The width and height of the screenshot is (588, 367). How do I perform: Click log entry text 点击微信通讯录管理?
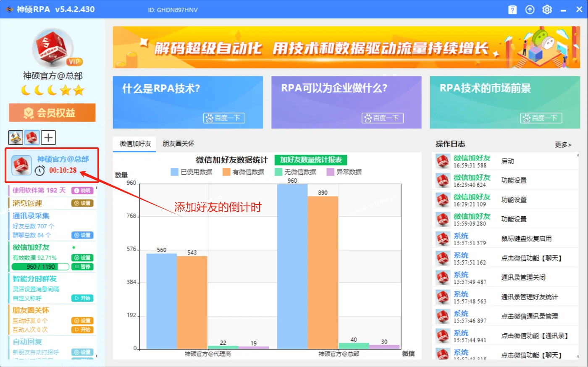(529, 317)
